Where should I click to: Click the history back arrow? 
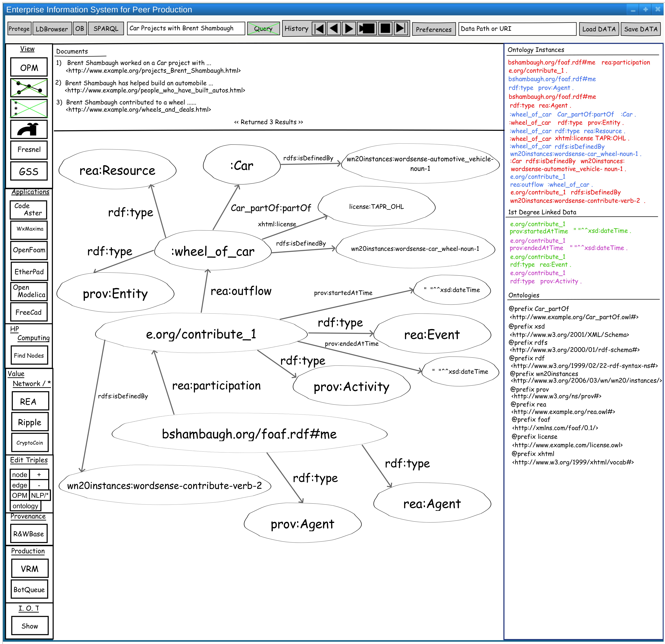[334, 28]
